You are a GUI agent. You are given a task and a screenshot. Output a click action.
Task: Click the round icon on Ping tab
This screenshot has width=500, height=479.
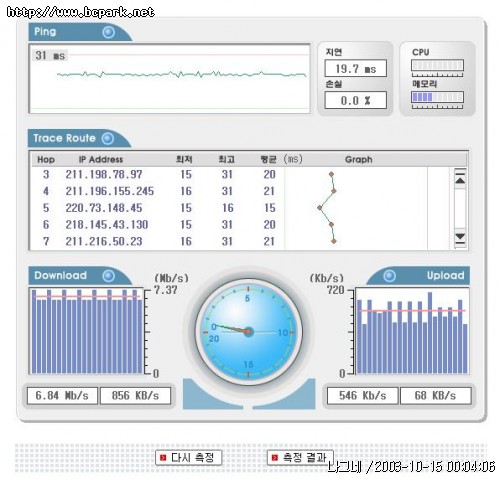tap(109, 32)
